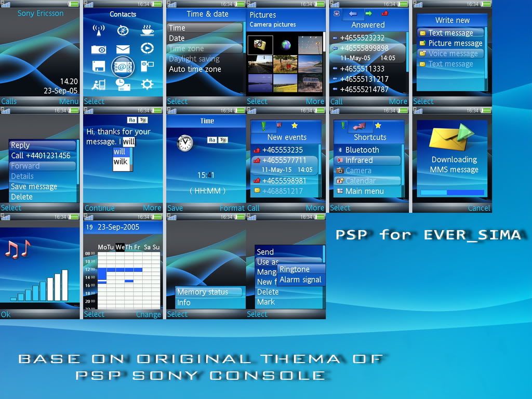Click the red music notes icon
The width and height of the screenshot is (532, 399).
pos(18,249)
